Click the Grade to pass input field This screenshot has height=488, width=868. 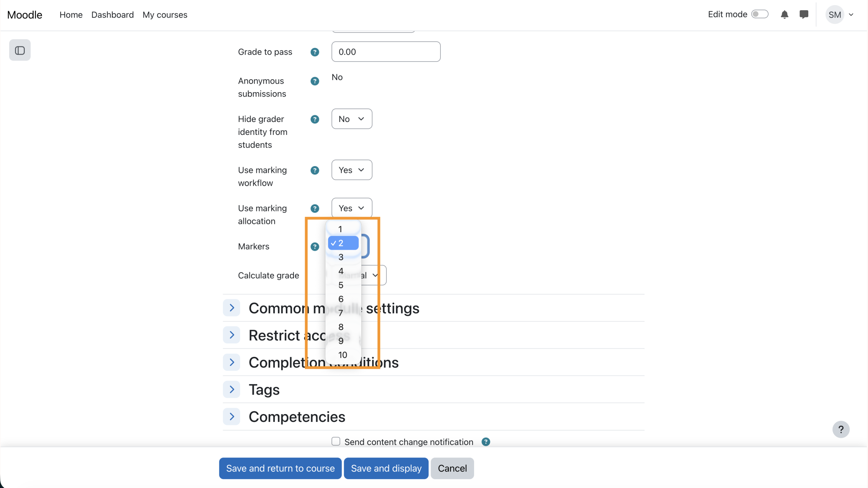tap(386, 52)
